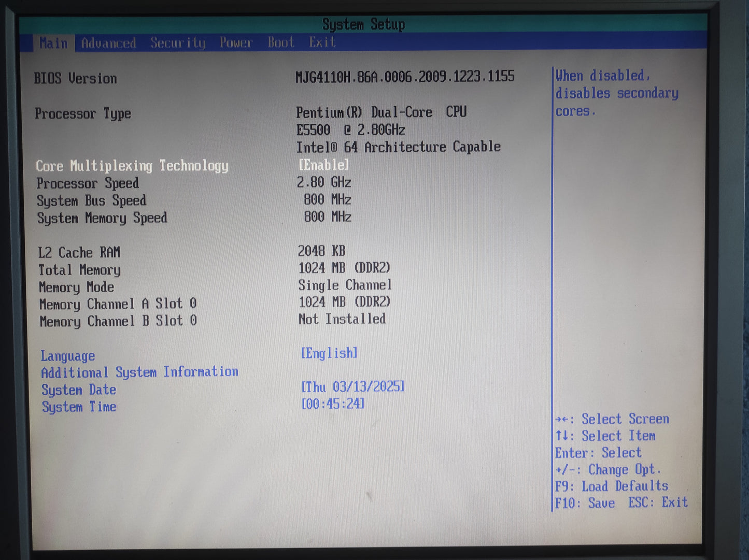Toggle the [Enable] core multiplexing value
This screenshot has width=749, height=560.
click(x=324, y=165)
